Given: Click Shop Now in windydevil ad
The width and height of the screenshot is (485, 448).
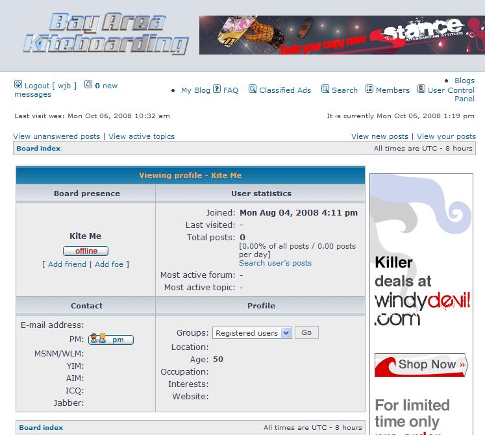Looking at the screenshot, I should point(421,365).
